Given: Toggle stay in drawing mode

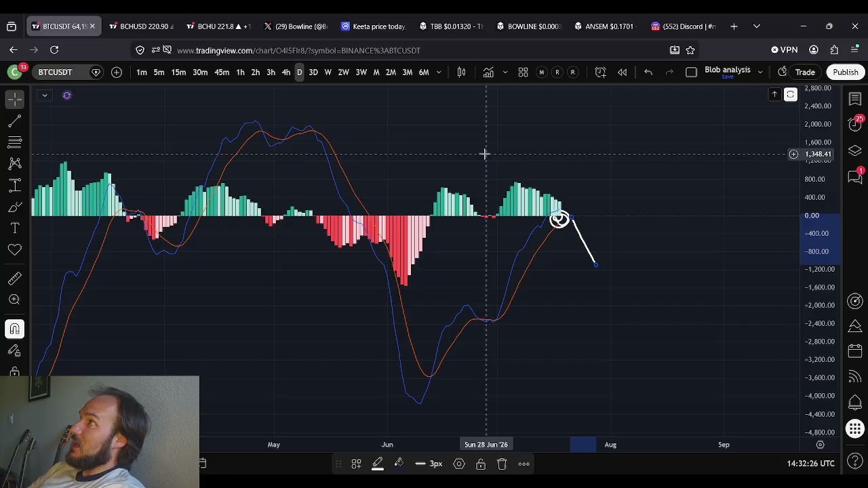Looking at the screenshot, I should 14,351.
